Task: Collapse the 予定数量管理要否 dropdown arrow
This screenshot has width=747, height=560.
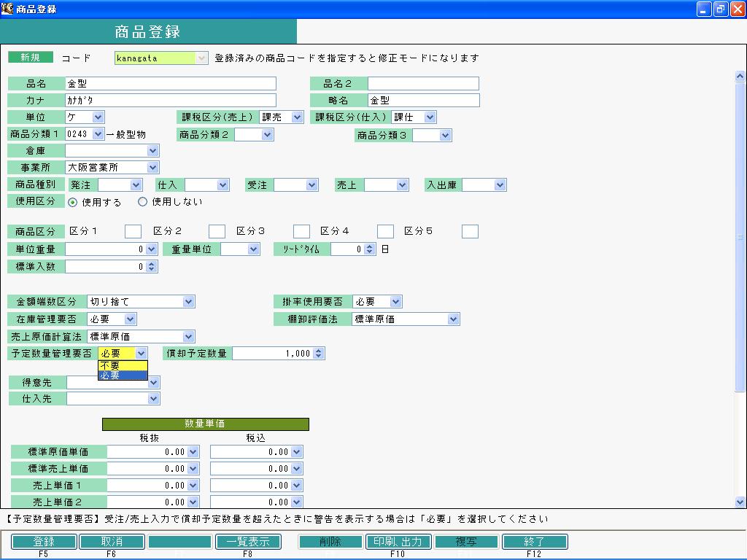Action: [x=141, y=354]
